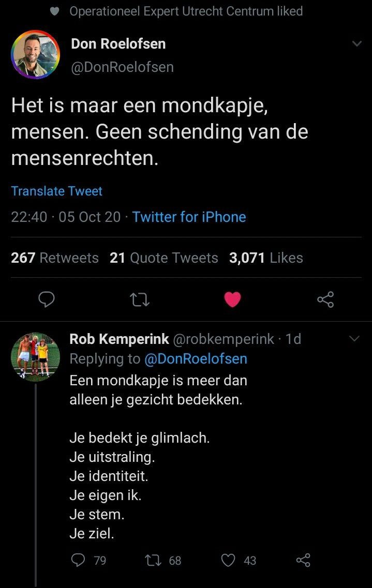The image size is (372, 588).
Task: Share Don Roelofsen's tweet
Action: [x=325, y=299]
